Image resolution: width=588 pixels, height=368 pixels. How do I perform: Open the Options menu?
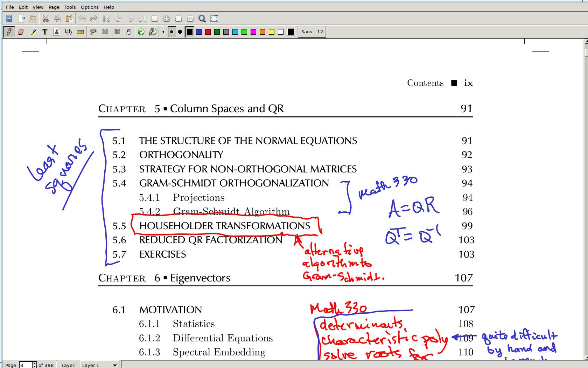[90, 7]
